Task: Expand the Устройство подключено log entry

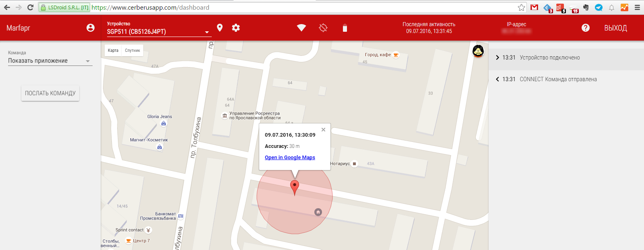Action: pos(566,57)
